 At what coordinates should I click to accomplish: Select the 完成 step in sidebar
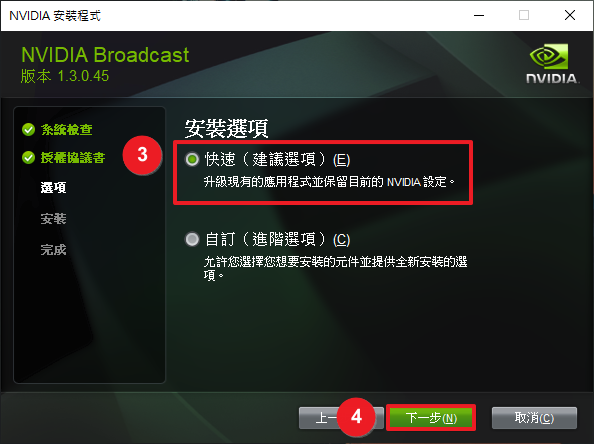[53, 249]
